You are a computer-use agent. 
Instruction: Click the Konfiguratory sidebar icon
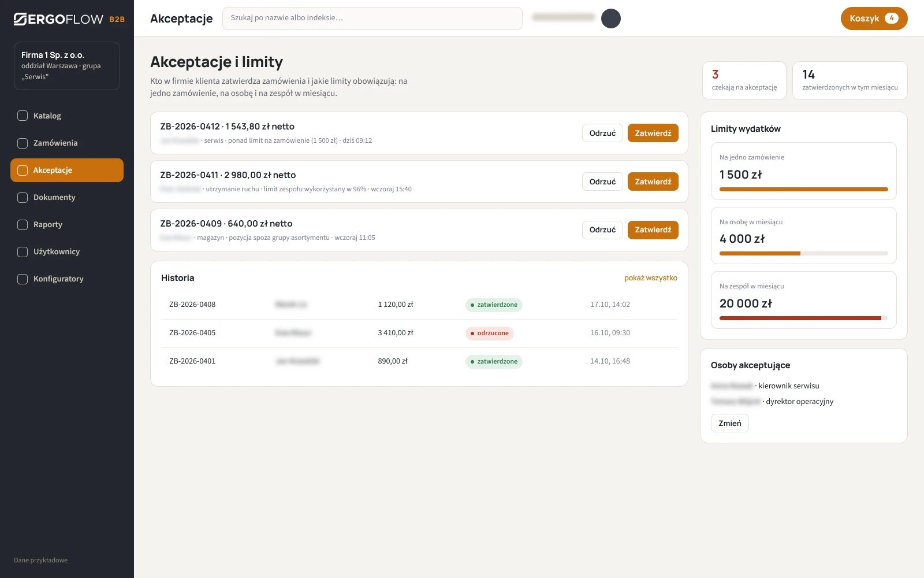(23, 279)
